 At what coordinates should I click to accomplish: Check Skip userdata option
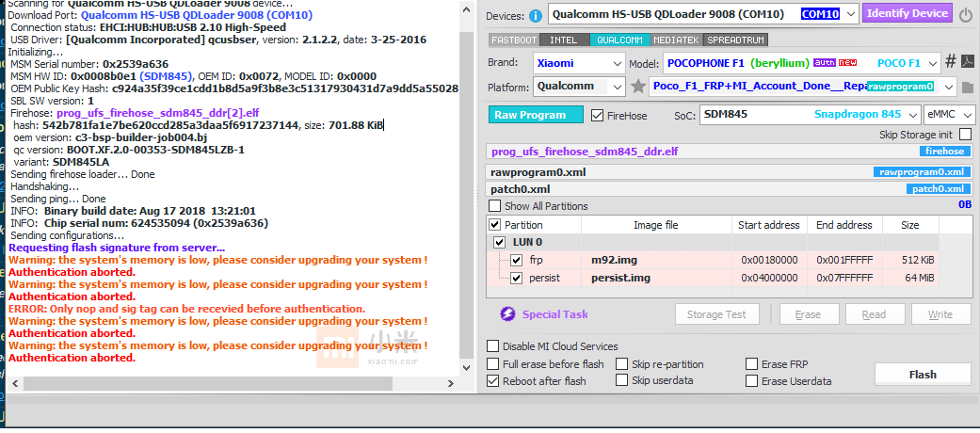pyautogui.click(x=622, y=380)
